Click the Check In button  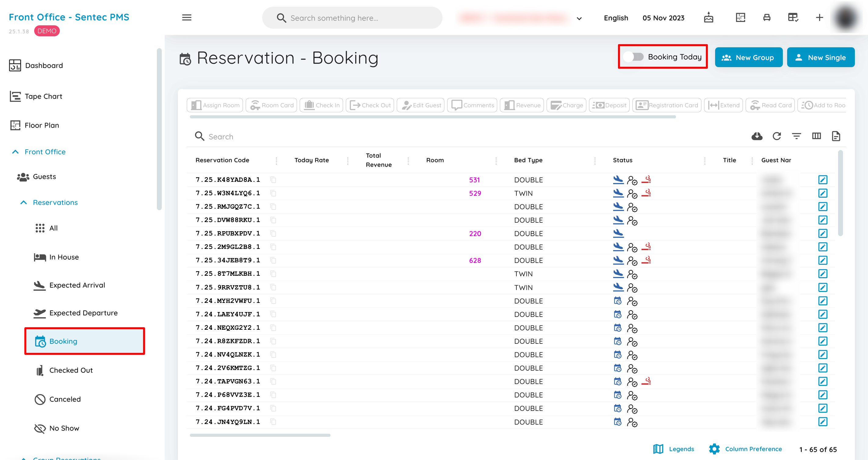point(321,105)
